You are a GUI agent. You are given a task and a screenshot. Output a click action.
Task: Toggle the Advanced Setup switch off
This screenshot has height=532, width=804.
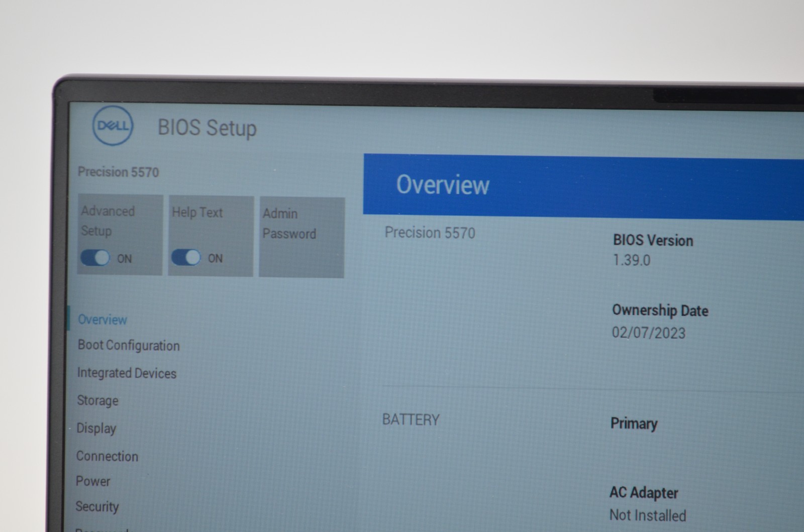coord(95,258)
